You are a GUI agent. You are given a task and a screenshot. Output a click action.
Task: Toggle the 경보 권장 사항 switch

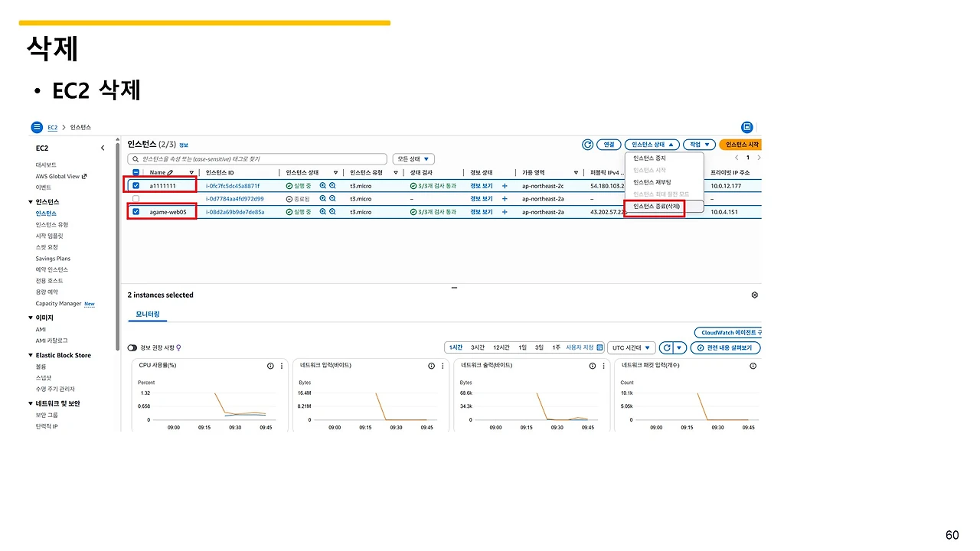pyautogui.click(x=132, y=347)
